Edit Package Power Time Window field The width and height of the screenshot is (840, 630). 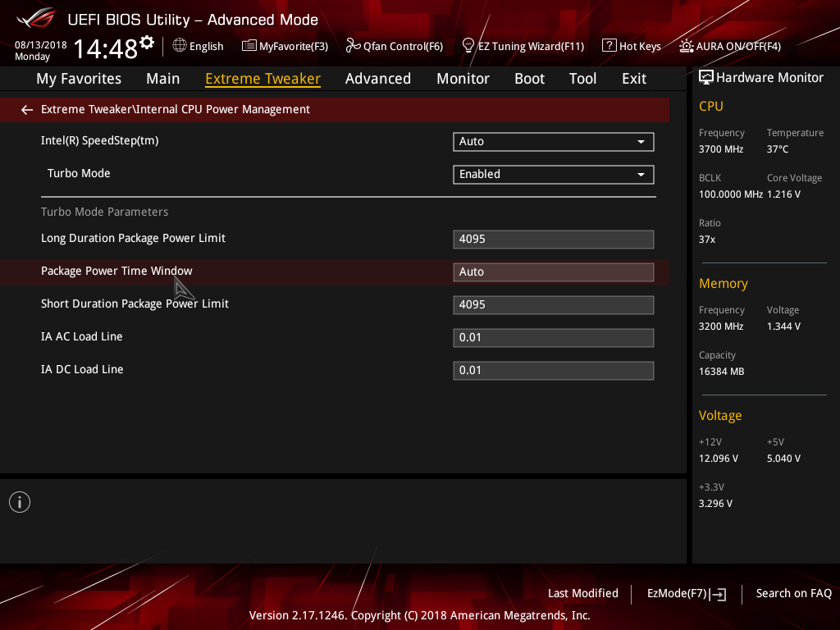click(554, 272)
